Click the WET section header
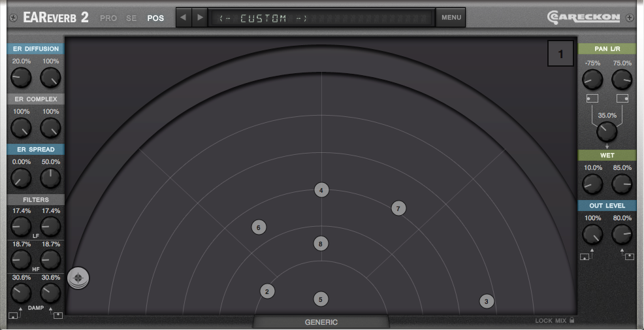 pyautogui.click(x=607, y=156)
